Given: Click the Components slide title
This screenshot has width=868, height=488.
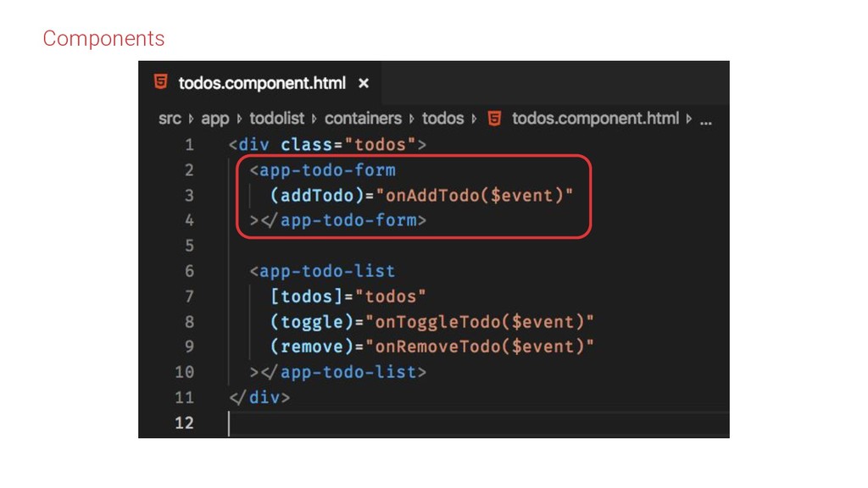Looking at the screenshot, I should tap(103, 39).
